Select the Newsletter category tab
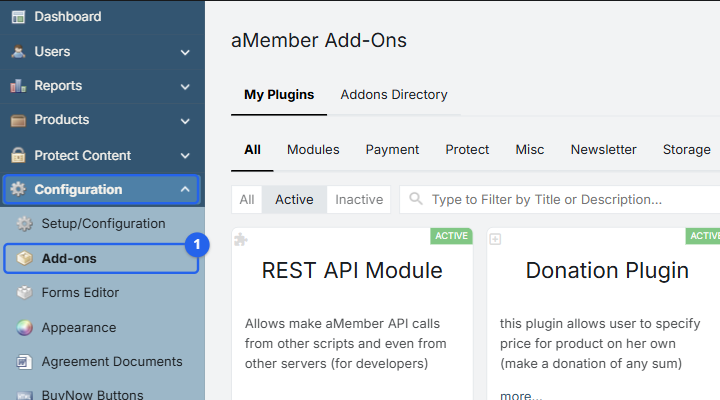This screenshot has width=720, height=400. point(603,150)
